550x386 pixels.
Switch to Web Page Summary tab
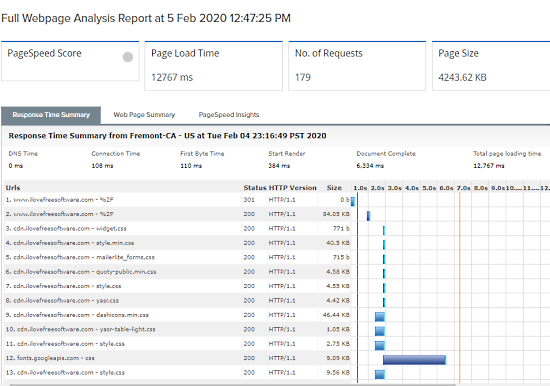(144, 115)
